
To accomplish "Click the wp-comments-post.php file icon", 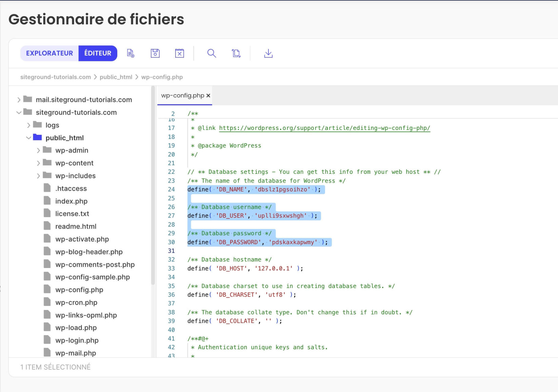I will pyautogui.click(x=47, y=264).
